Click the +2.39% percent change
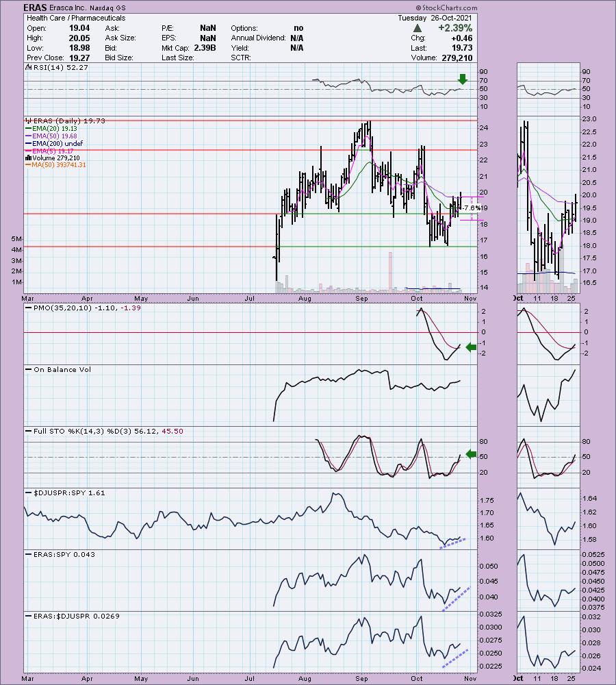This screenshot has width=616, height=685. pyautogui.click(x=455, y=28)
